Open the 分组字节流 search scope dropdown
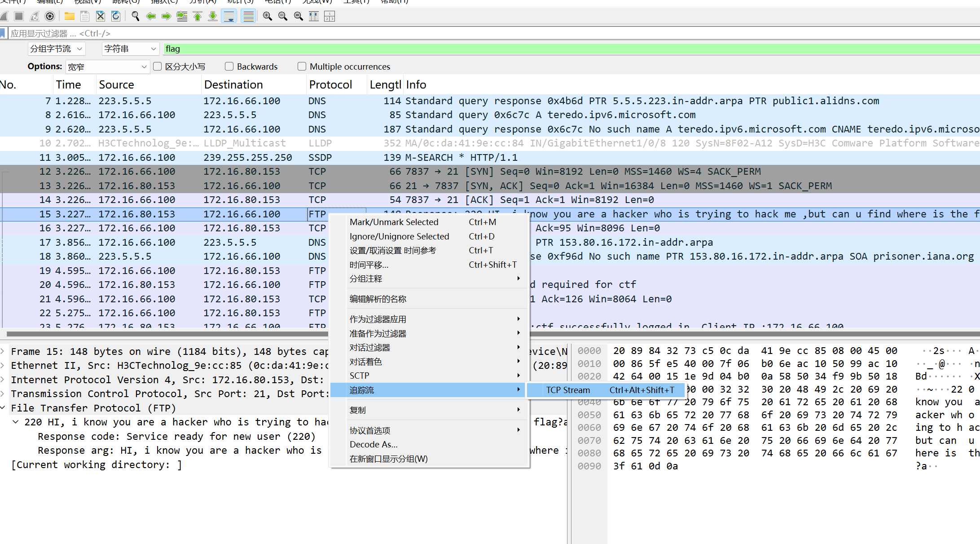 tap(56, 49)
